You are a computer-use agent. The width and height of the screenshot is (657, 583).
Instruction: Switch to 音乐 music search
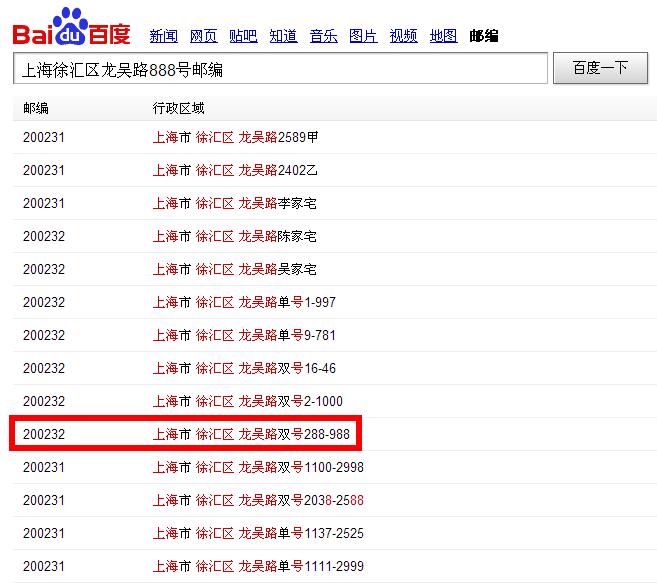pyautogui.click(x=323, y=36)
